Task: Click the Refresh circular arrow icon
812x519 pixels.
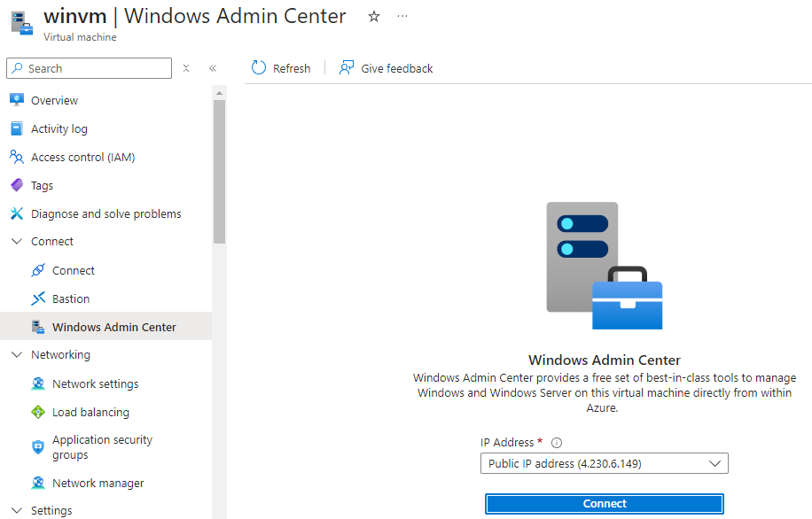Action: pyautogui.click(x=259, y=68)
